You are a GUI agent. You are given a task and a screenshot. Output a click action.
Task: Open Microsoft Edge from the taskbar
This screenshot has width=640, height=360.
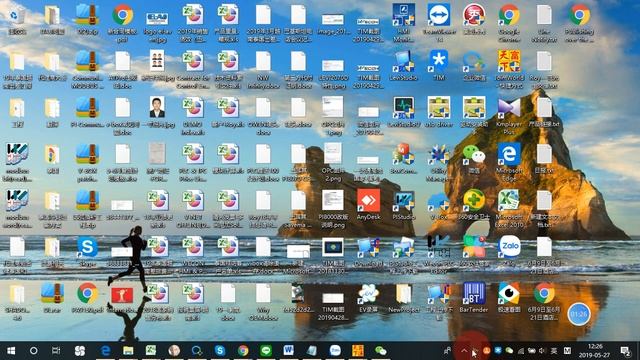[105, 351]
